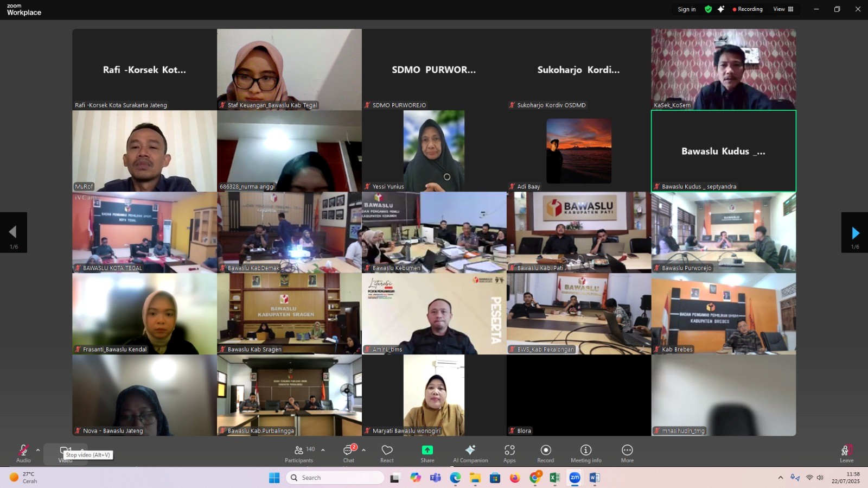Toggle video with the Stop video button
Viewport: 868px width, 488px height.
(65, 451)
